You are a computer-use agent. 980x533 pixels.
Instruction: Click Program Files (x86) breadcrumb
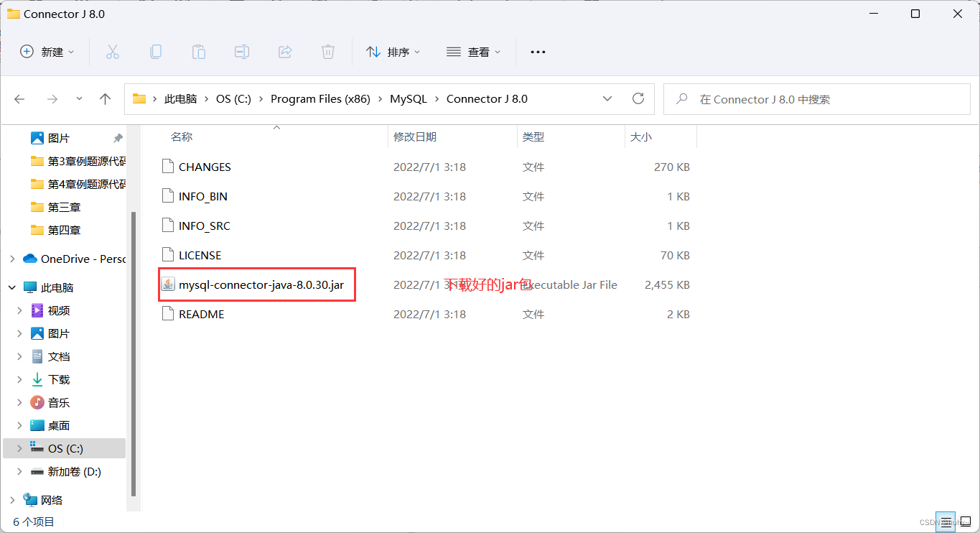tap(320, 99)
